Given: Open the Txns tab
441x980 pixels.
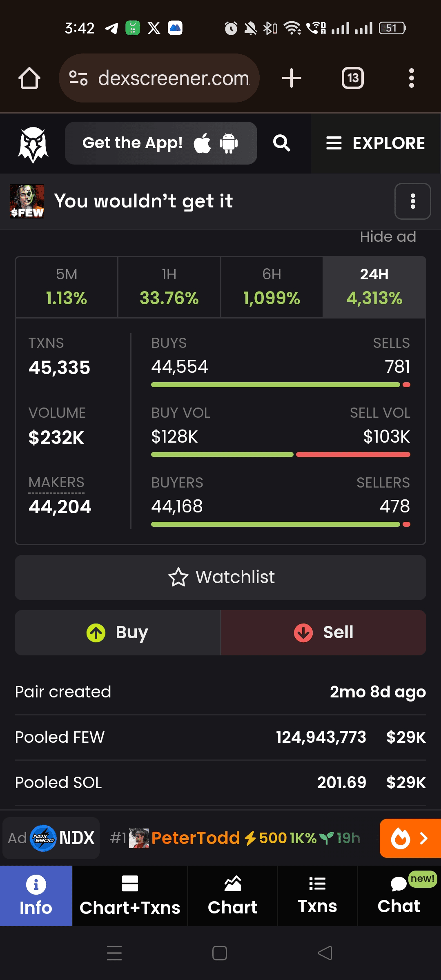Looking at the screenshot, I should [x=317, y=896].
